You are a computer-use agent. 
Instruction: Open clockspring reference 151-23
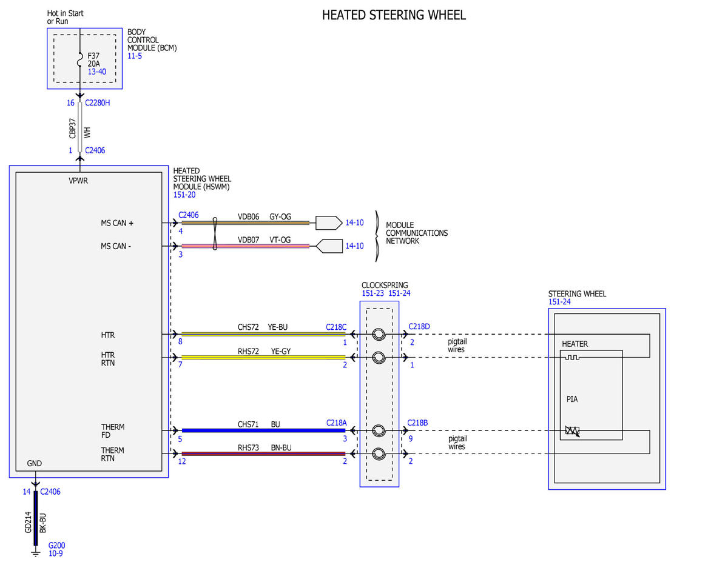coord(373,293)
